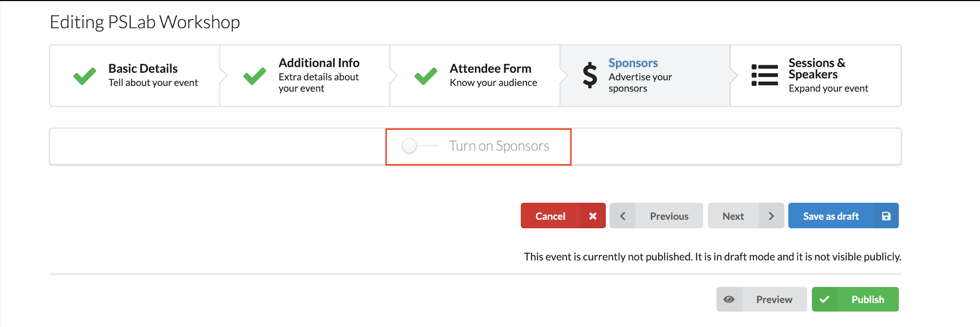Screen dimensions: 980x327
Task: Click the checkmark icon on the Publish button
Action: [x=824, y=299]
